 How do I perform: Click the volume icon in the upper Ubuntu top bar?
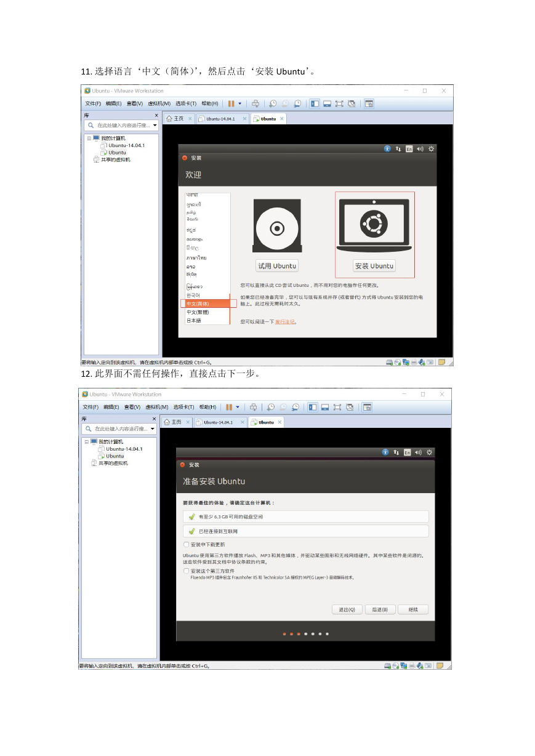[420, 148]
